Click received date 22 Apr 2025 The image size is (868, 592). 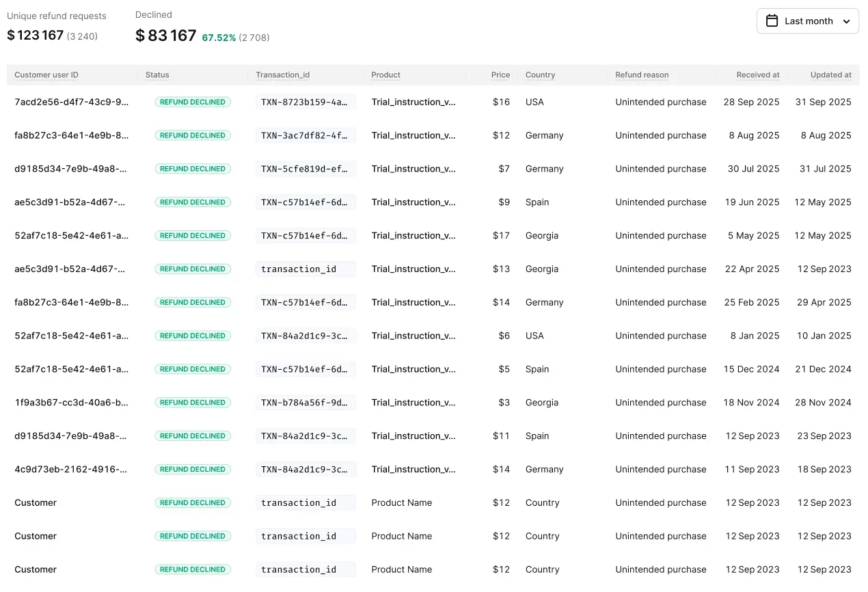(x=752, y=269)
